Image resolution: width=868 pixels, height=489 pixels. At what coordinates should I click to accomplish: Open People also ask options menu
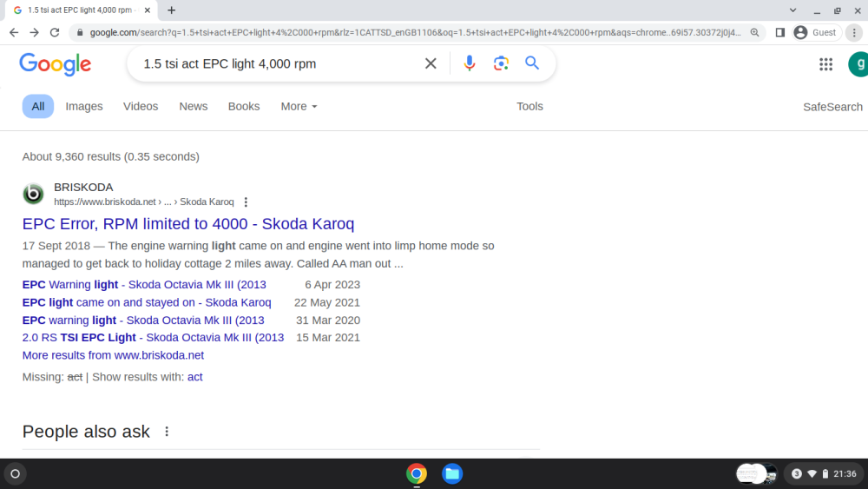click(x=167, y=432)
